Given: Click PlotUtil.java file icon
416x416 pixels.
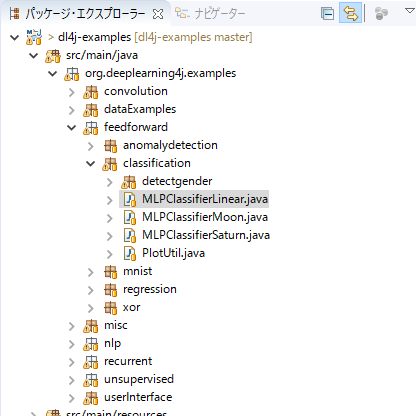Looking at the screenshot, I should [130, 253].
